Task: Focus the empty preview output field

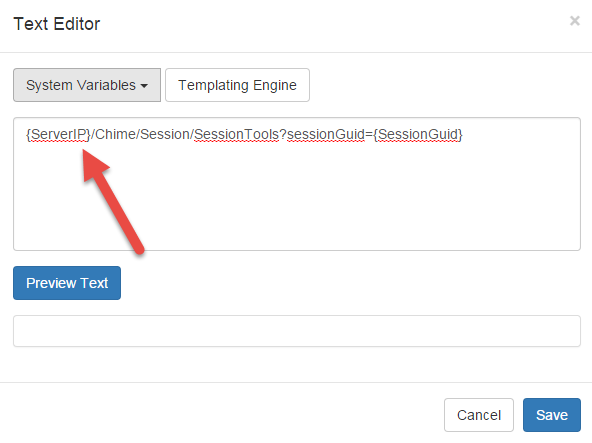Action: (x=297, y=331)
